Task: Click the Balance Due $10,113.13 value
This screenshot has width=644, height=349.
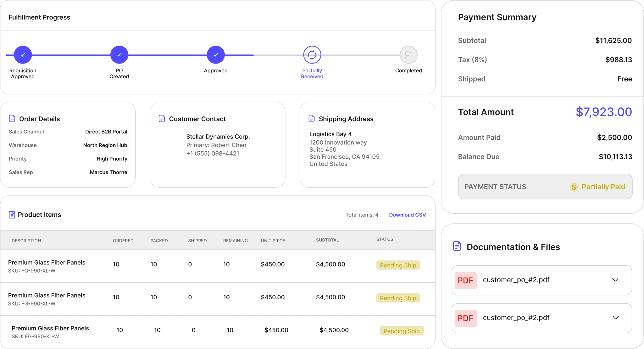Action: [615, 157]
